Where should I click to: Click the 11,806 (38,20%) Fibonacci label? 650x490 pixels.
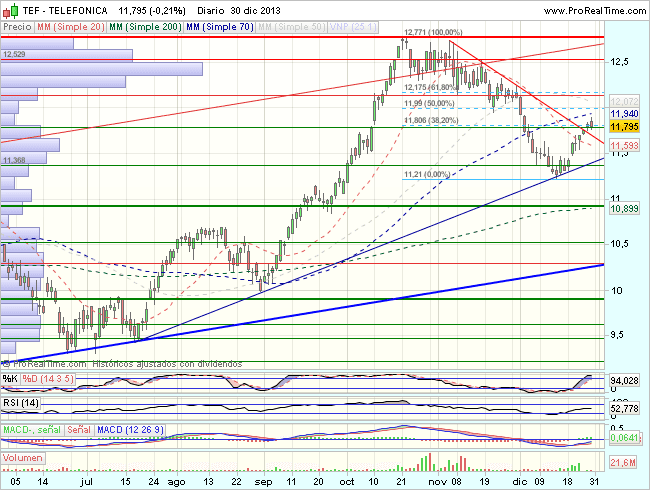431,120
